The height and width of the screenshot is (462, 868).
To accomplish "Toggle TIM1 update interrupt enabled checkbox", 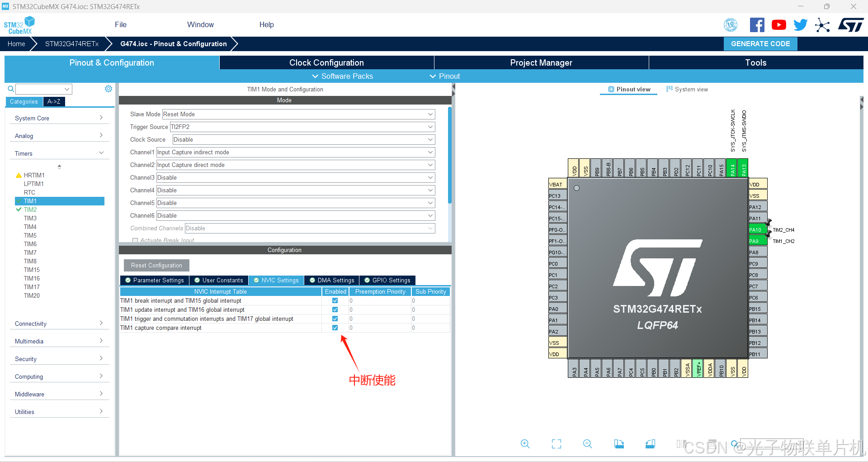I will coord(335,310).
